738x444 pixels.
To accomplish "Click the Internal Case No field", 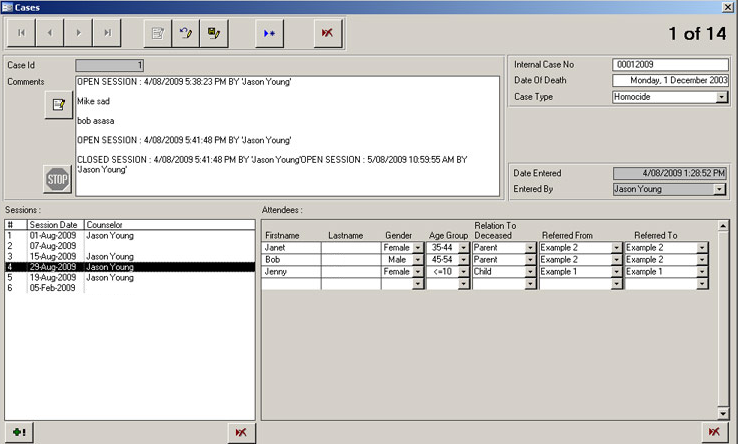I will (670, 65).
